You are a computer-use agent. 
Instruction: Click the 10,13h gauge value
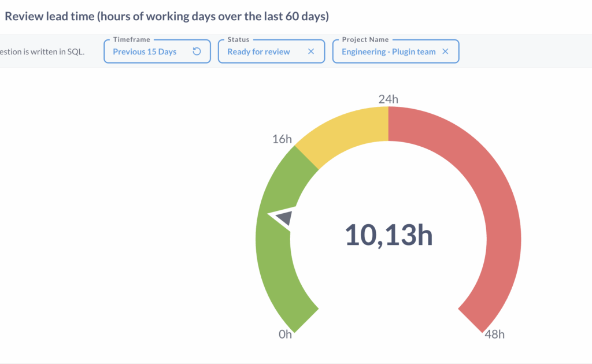(388, 235)
